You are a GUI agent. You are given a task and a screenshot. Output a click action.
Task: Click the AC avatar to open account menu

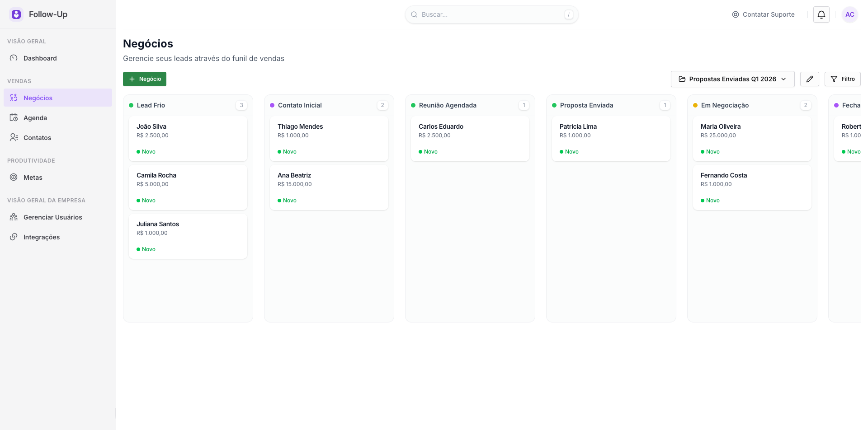coord(850,14)
